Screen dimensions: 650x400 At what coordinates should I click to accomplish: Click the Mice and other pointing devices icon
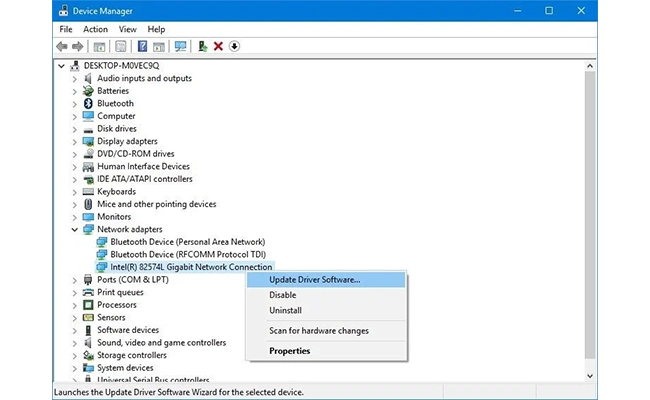(x=88, y=204)
